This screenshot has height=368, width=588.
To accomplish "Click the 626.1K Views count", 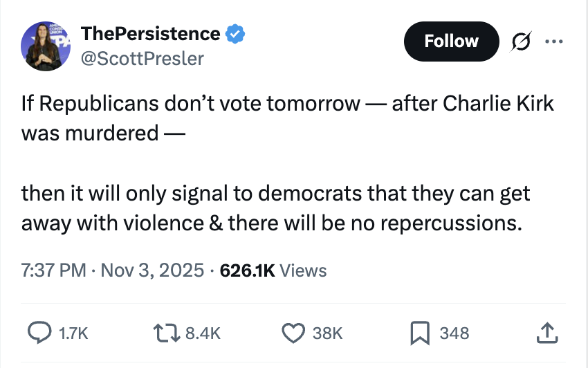I will [273, 270].
